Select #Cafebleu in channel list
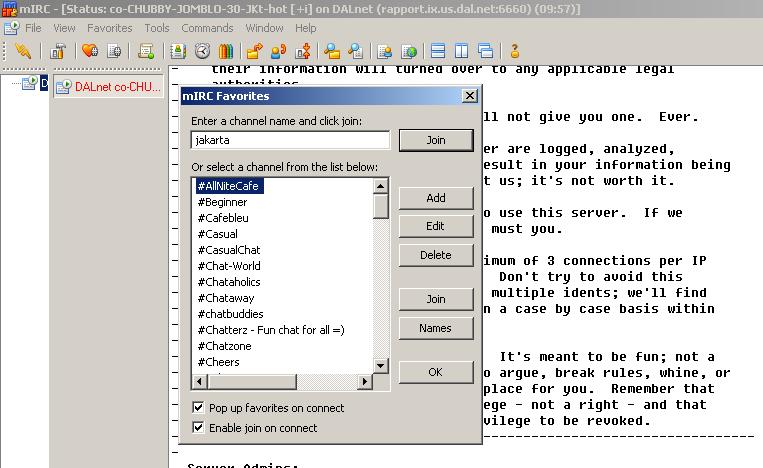763x468 pixels. point(223,218)
